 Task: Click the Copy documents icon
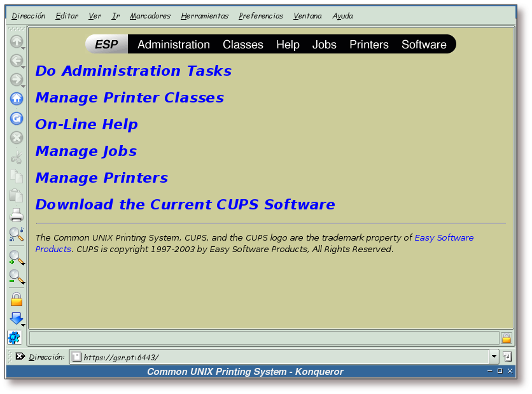click(x=17, y=176)
